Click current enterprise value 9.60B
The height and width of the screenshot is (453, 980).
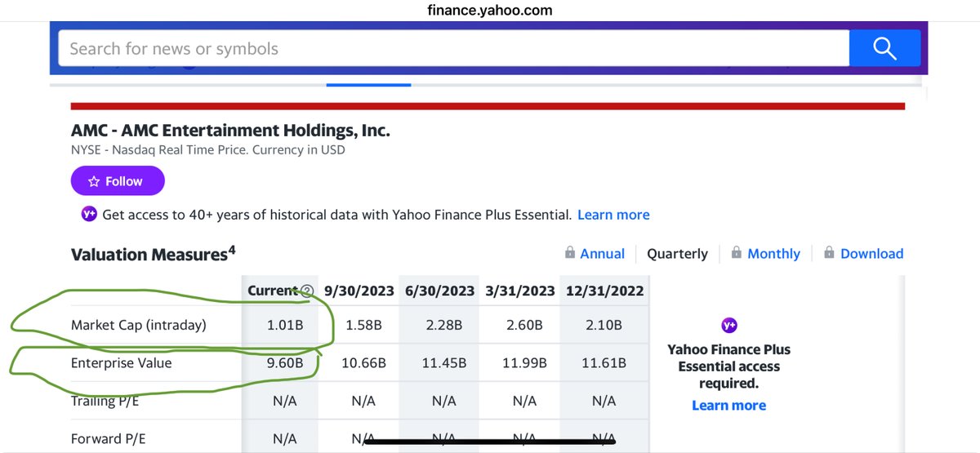tap(285, 363)
